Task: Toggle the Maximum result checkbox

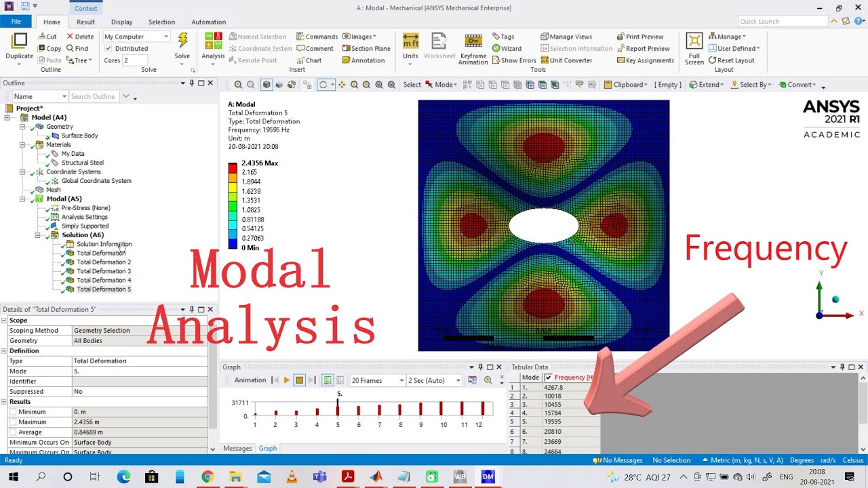Action: click(14, 422)
